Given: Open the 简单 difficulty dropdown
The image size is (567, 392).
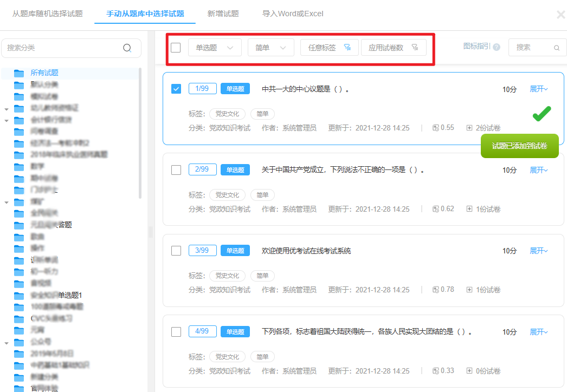Looking at the screenshot, I should click(270, 47).
